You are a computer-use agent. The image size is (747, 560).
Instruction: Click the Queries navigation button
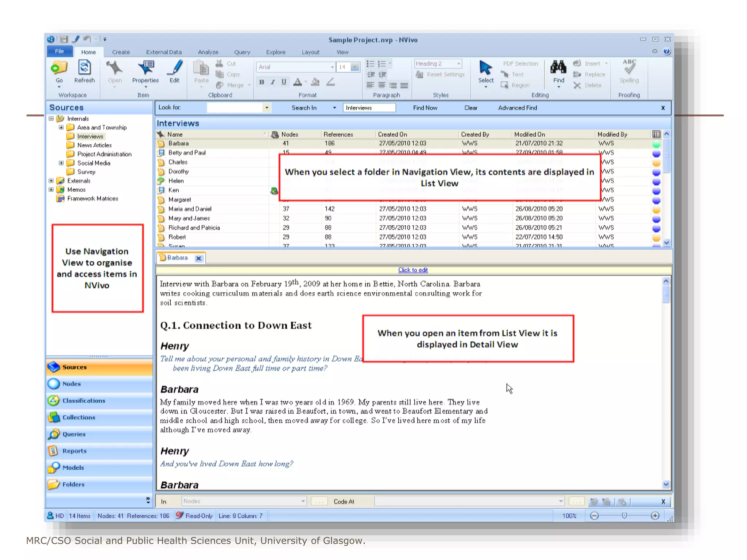coord(74,434)
